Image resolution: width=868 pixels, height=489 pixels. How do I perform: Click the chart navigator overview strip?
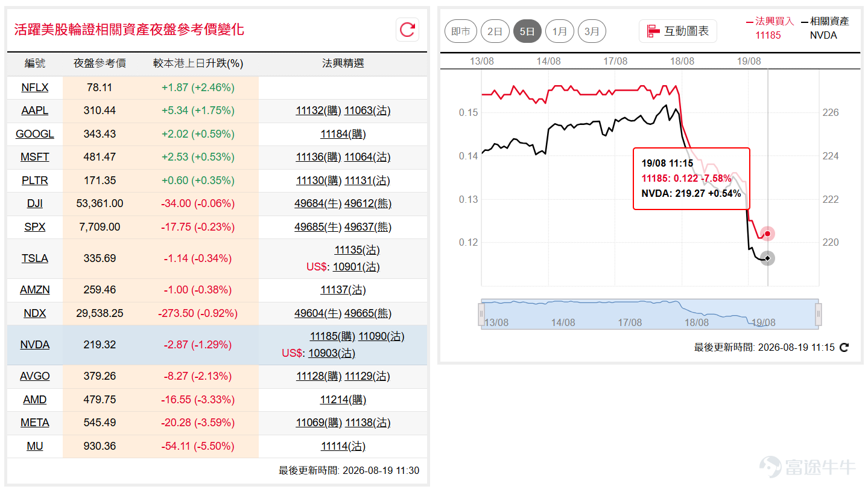[x=650, y=314]
